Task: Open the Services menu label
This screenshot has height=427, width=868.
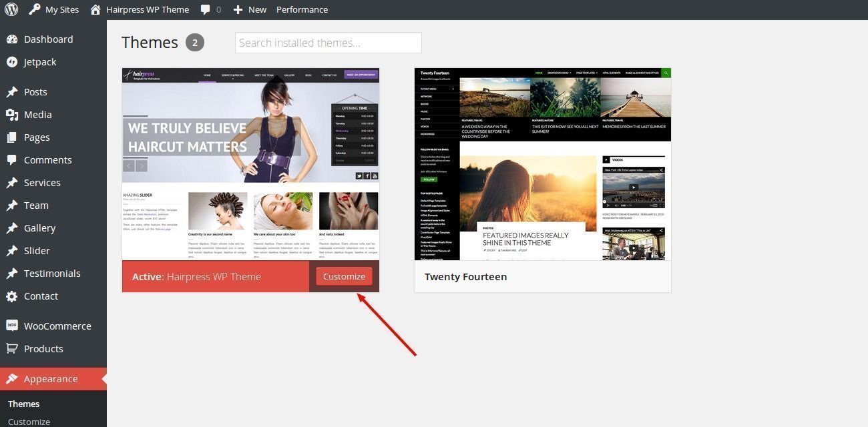Action: 42,183
